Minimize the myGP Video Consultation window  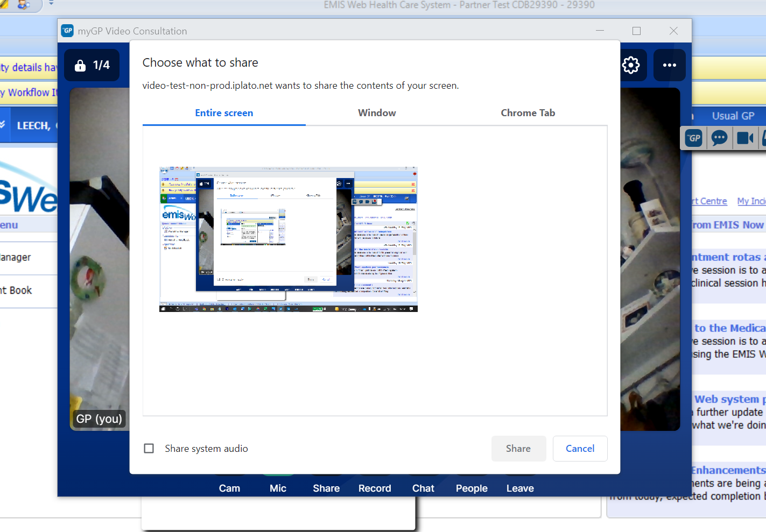[600, 31]
